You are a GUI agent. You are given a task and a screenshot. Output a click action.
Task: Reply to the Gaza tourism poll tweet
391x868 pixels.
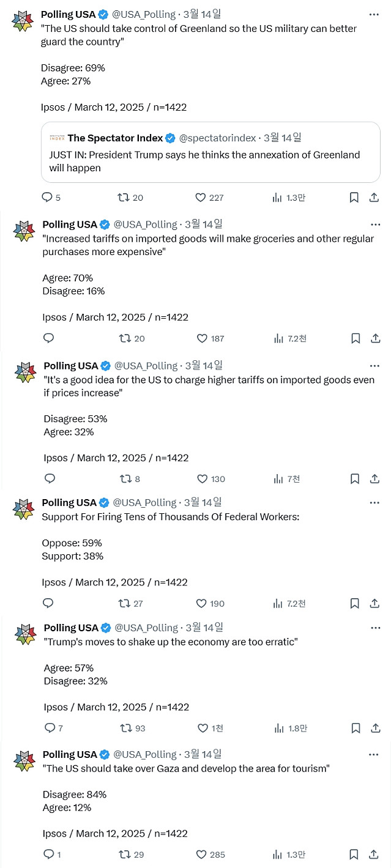coord(48,855)
